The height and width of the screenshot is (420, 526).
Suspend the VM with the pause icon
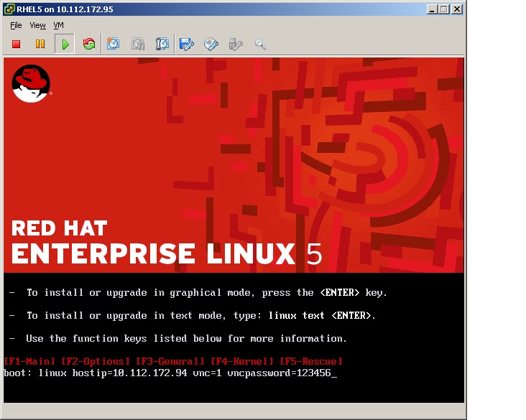click(40, 44)
